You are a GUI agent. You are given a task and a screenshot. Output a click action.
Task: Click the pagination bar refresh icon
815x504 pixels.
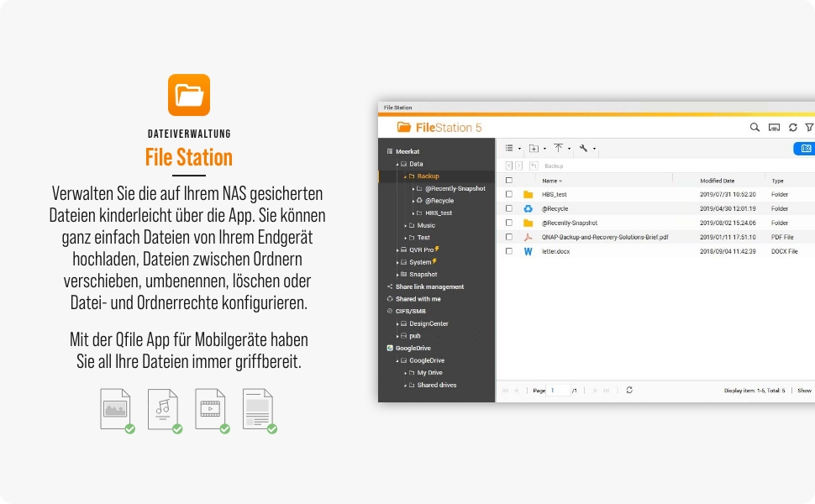[629, 390]
